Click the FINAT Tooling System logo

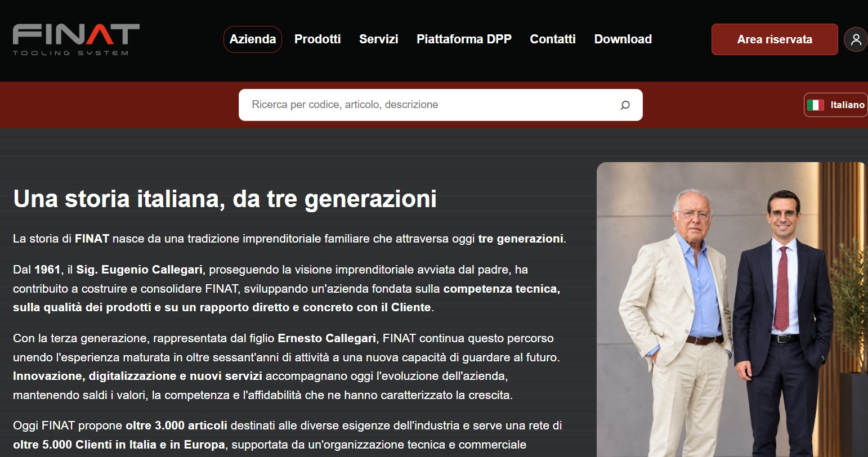click(x=76, y=39)
